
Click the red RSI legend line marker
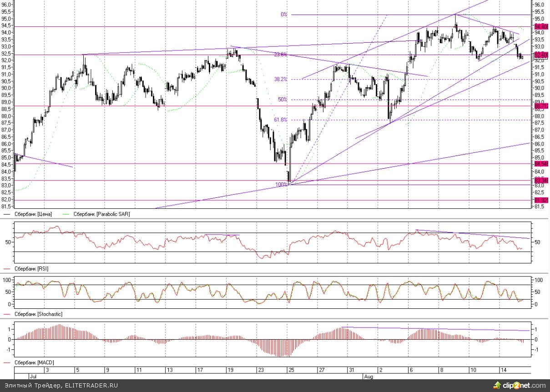pos(7,269)
